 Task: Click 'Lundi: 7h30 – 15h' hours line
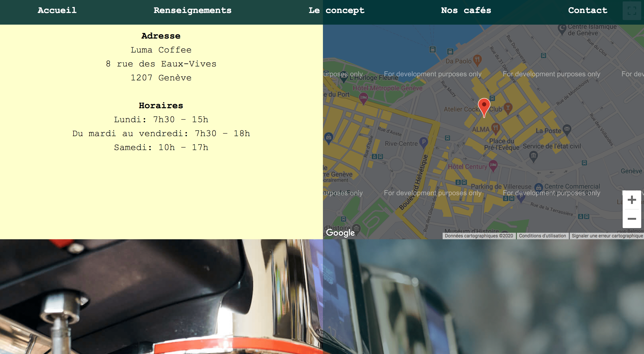(161, 119)
